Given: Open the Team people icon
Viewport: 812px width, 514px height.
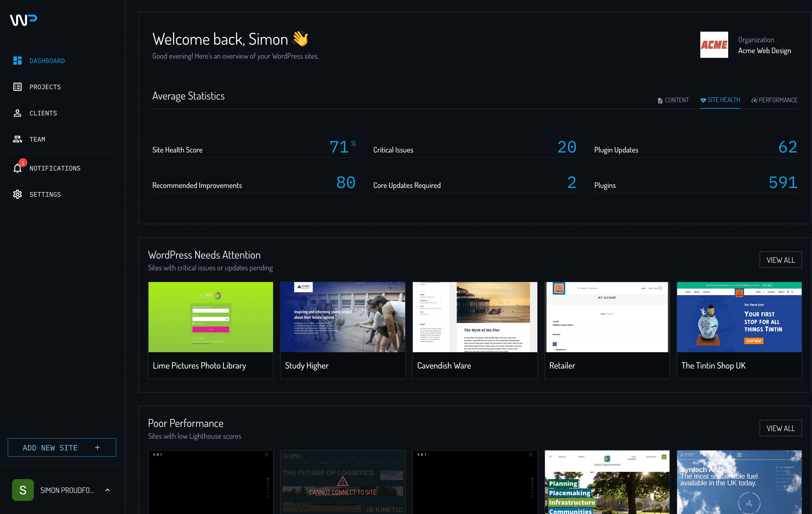Looking at the screenshot, I should [x=17, y=139].
